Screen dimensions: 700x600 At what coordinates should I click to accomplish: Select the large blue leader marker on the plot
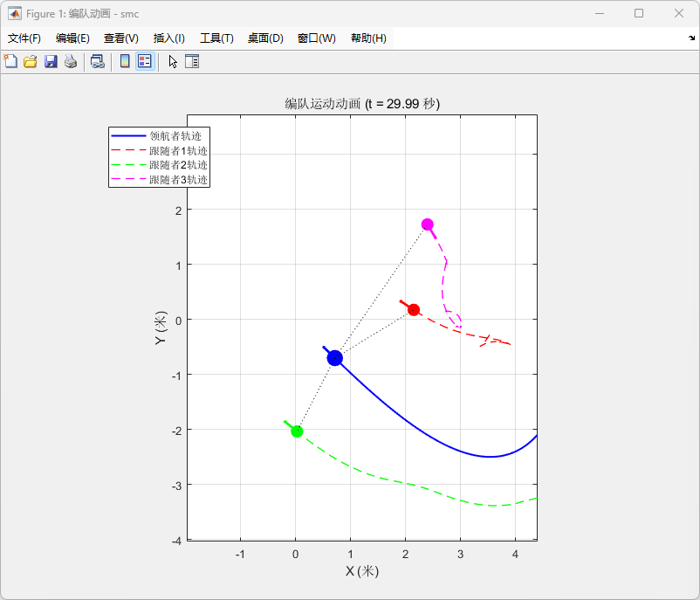pyautogui.click(x=334, y=358)
